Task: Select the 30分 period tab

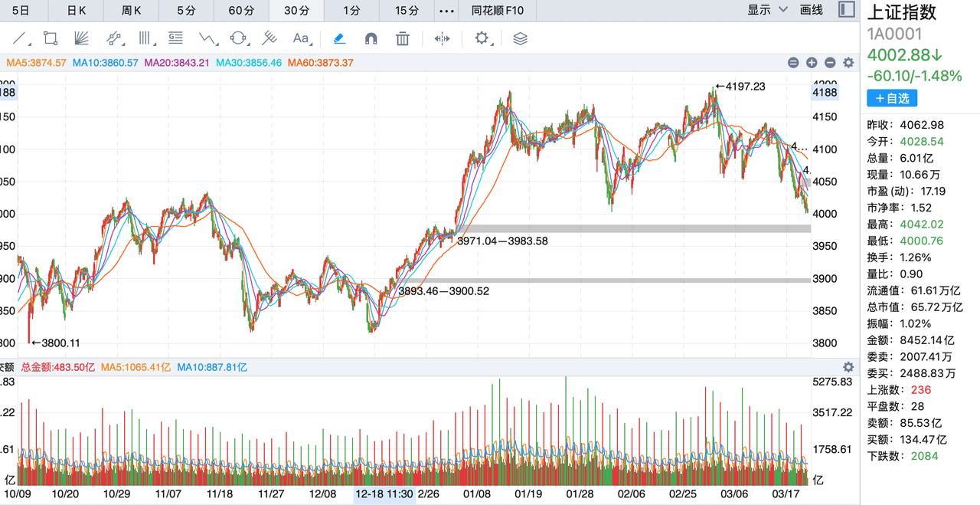Action: [296, 10]
